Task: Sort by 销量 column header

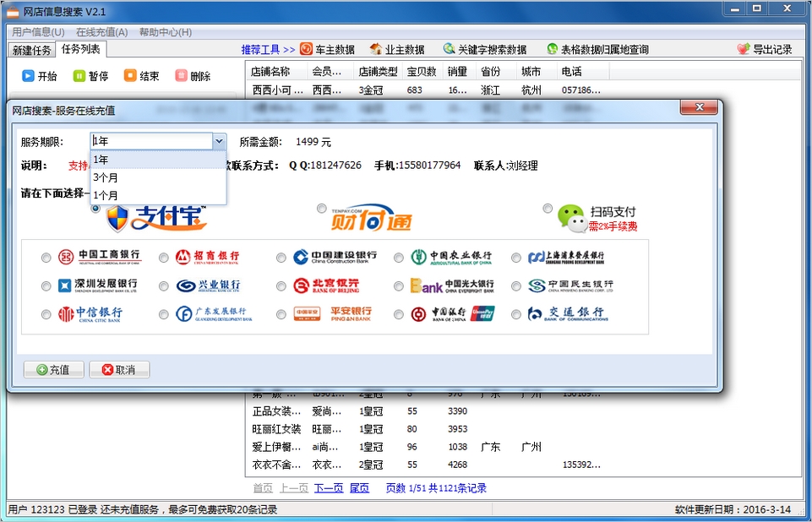Action: tap(459, 72)
